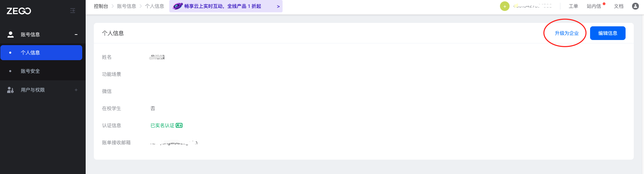Open the user avatar icon menu
Viewport: 644px width, 174px height.
[x=635, y=6]
